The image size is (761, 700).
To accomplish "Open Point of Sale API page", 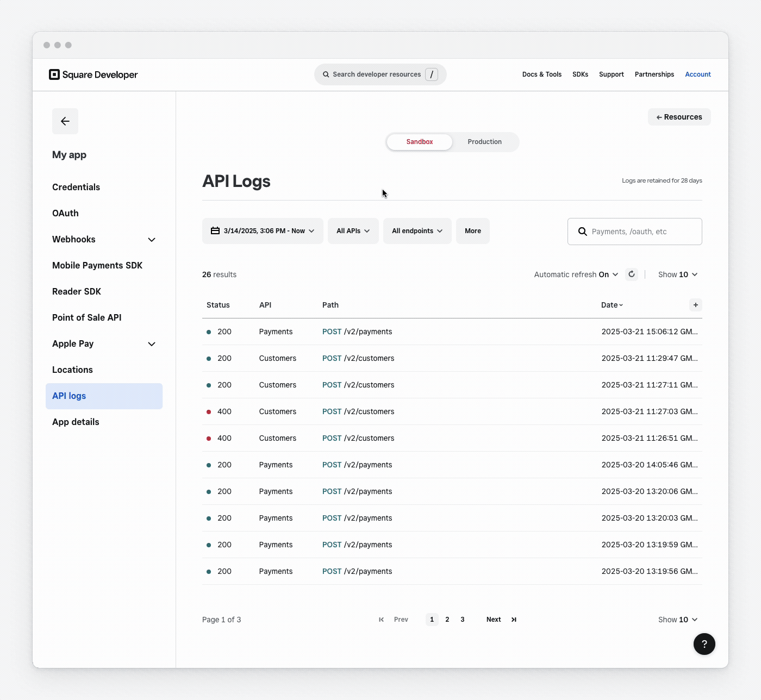I will click(x=87, y=317).
